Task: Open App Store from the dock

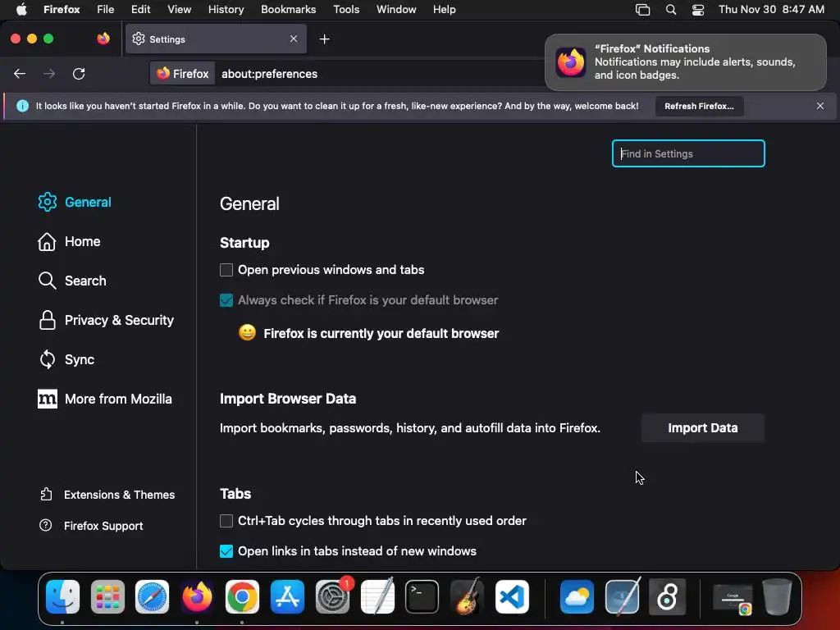Action: (x=287, y=596)
